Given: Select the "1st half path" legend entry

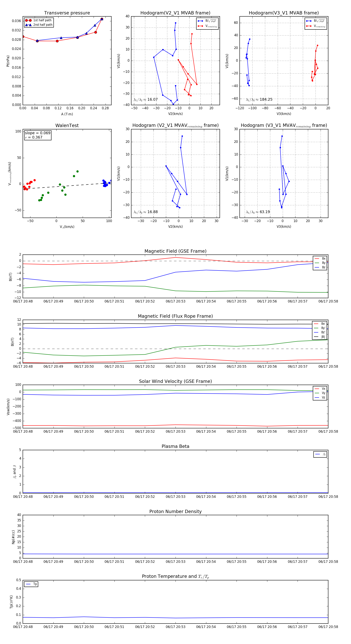Looking at the screenshot, I should tap(39, 20).
